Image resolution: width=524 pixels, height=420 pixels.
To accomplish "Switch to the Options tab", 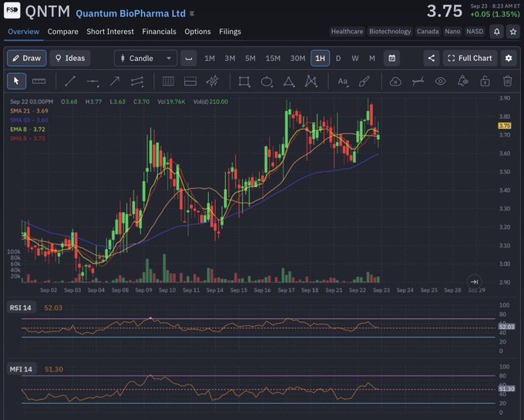I will (197, 32).
